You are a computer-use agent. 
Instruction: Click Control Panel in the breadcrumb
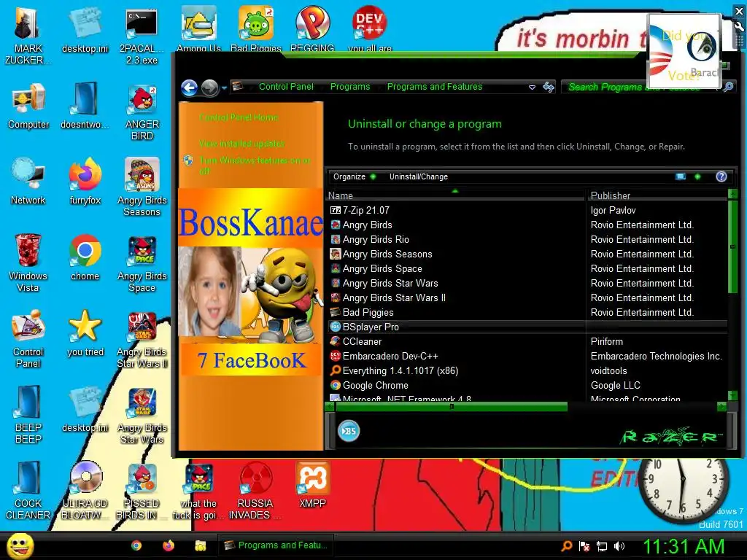coord(286,87)
